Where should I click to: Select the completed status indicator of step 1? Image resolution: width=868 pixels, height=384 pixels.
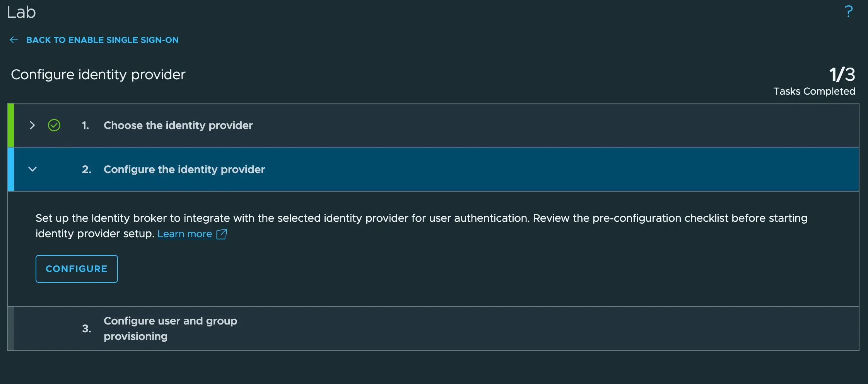[x=54, y=125]
